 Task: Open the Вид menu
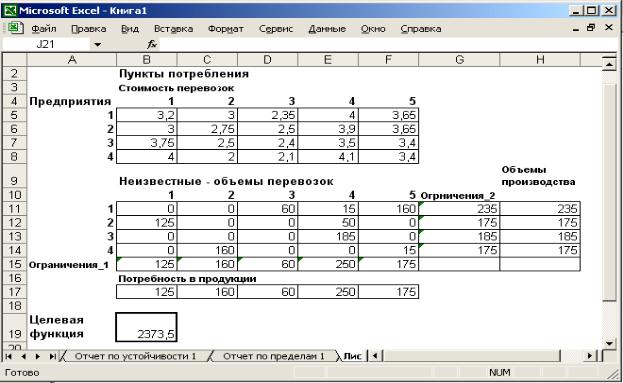click(x=130, y=29)
